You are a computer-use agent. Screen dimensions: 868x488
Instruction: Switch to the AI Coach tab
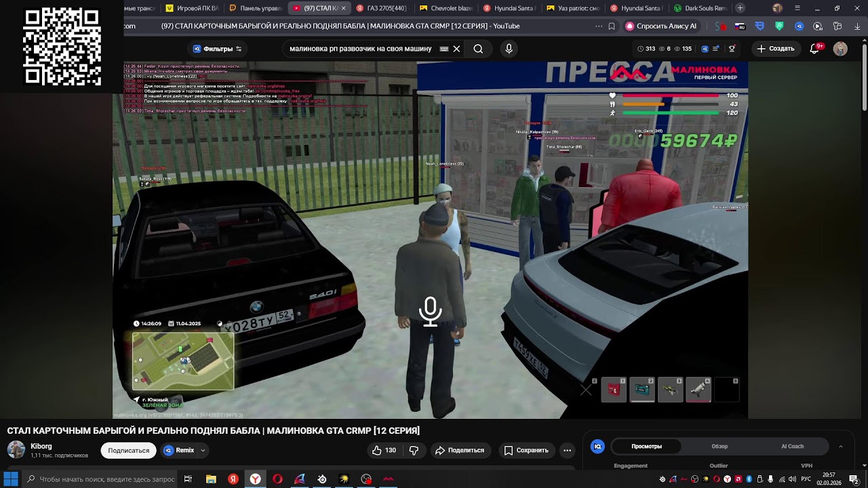(x=792, y=446)
